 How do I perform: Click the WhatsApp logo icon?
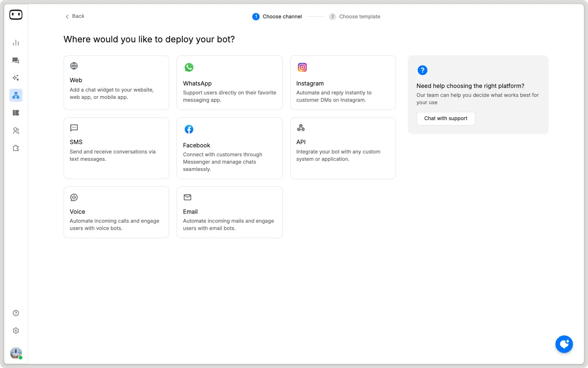tap(189, 67)
